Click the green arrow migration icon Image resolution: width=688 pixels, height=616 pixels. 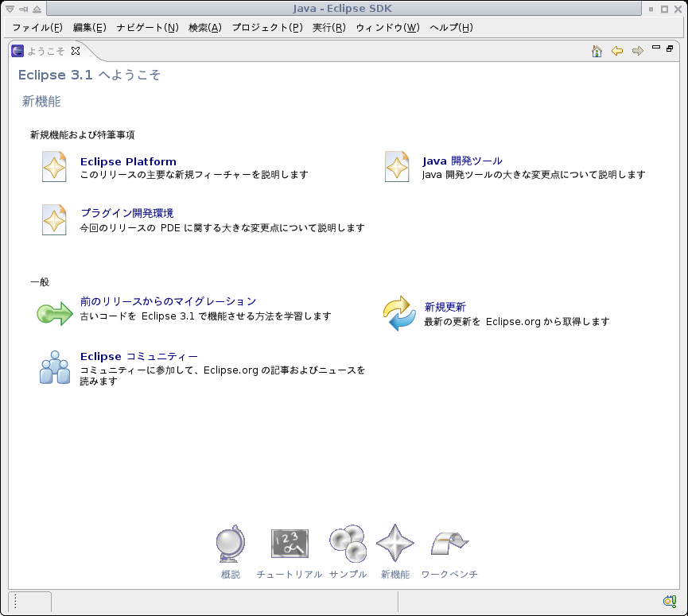tap(54, 313)
